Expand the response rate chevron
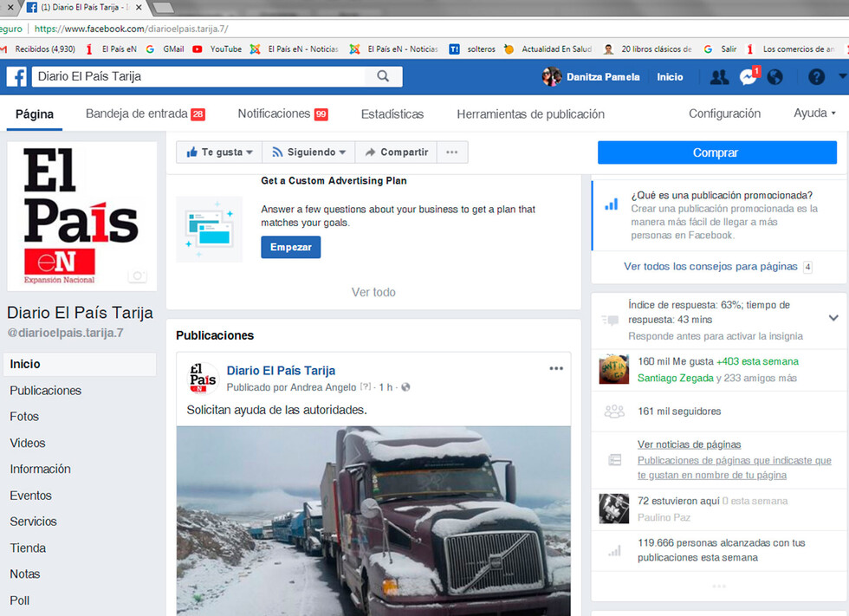This screenshot has height=616, width=849. (x=833, y=318)
